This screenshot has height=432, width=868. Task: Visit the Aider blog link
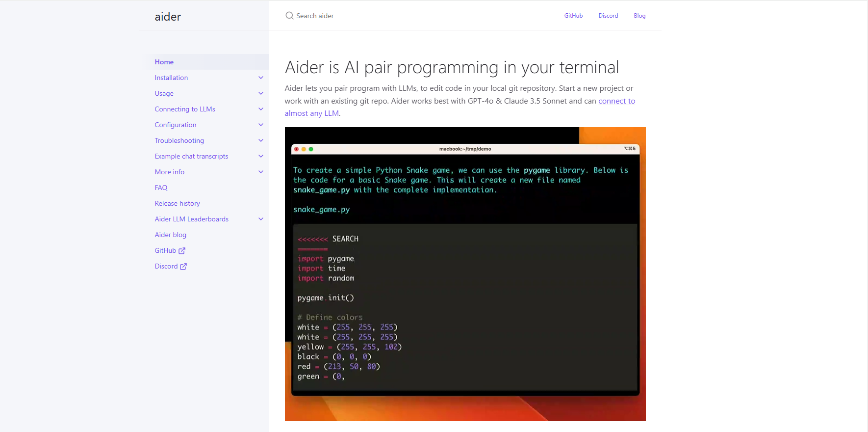click(x=171, y=235)
